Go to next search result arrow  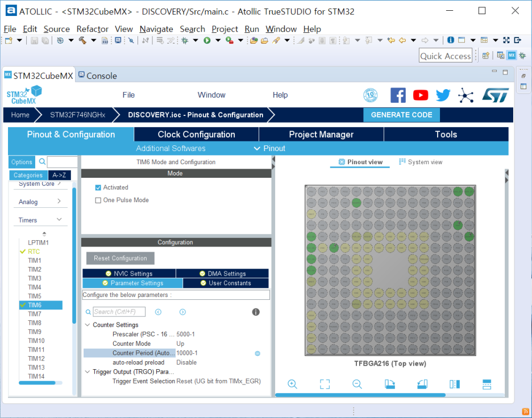tap(182, 312)
